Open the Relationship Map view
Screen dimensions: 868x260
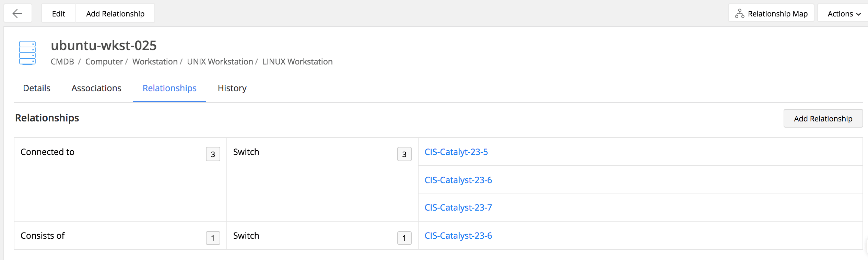pos(771,14)
